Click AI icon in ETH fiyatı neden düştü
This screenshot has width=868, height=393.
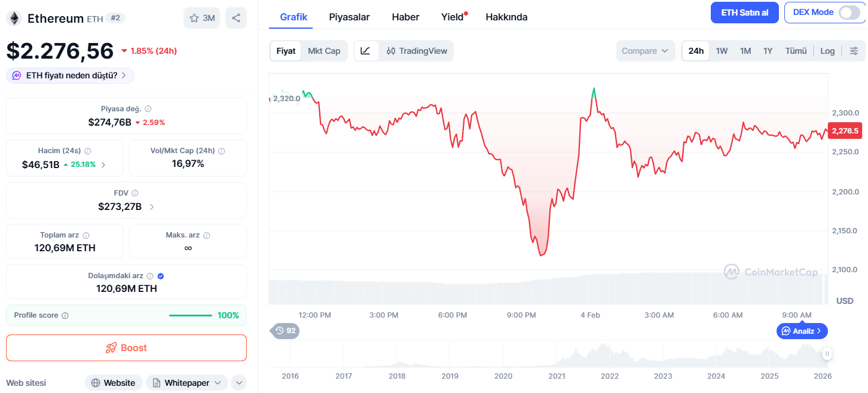click(x=17, y=76)
